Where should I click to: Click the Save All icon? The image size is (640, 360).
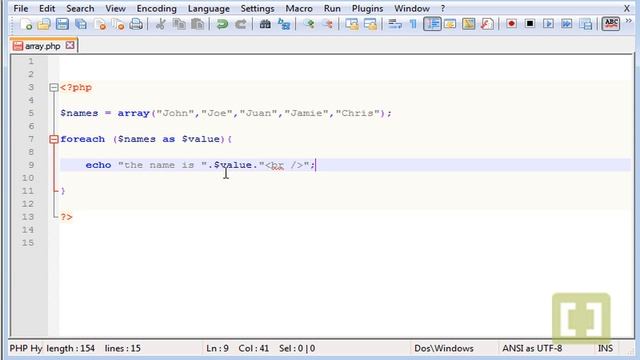[81, 24]
